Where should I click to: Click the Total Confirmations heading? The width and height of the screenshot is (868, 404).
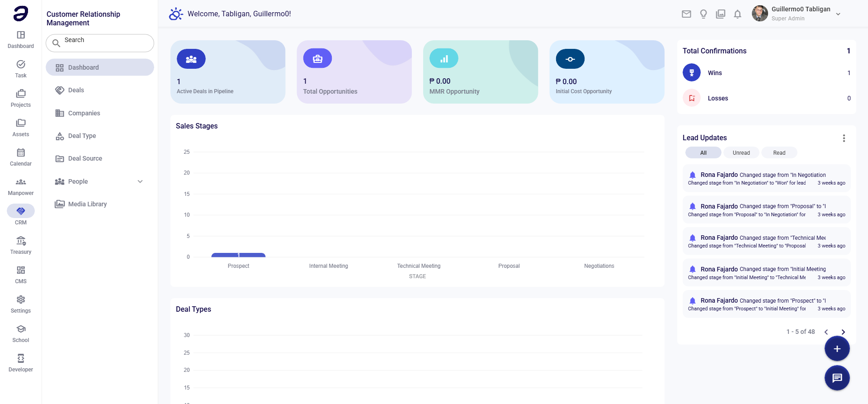tap(714, 51)
